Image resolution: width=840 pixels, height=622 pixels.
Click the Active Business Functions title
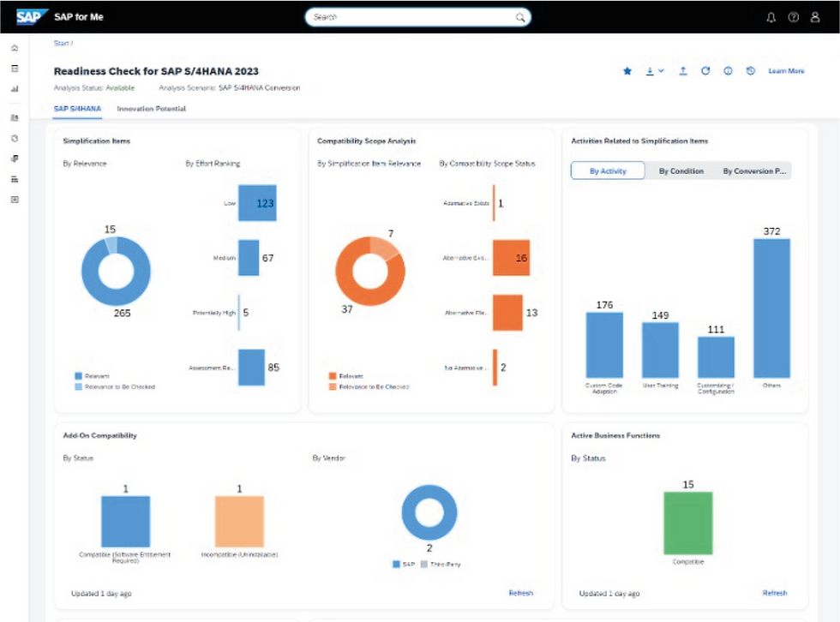(615, 436)
